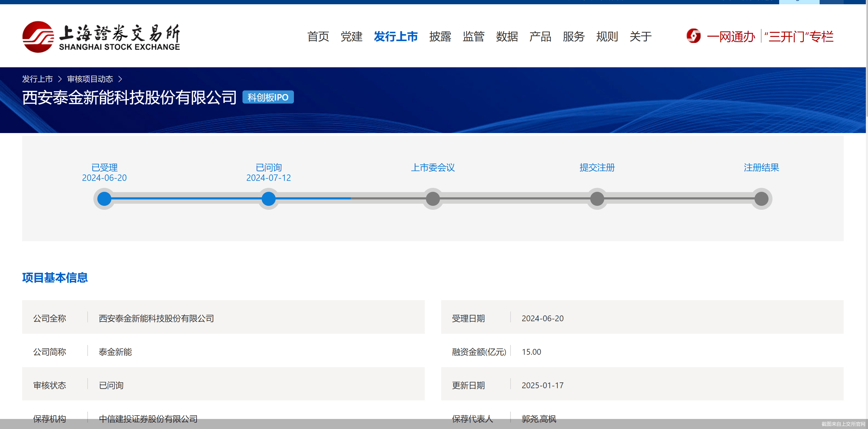The image size is (868, 429).
Task: Click the 提交注册 stage label
Action: [597, 167]
